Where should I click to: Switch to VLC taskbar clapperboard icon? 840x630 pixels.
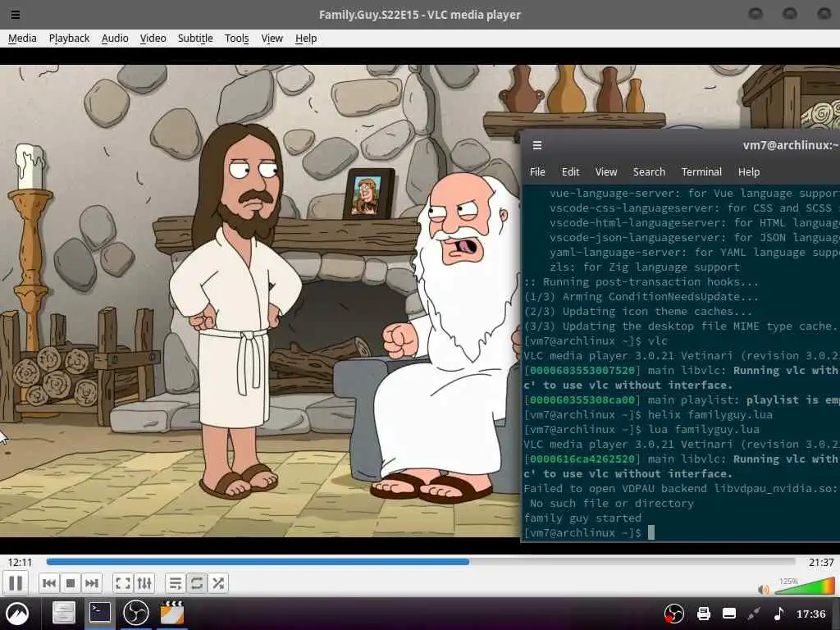click(x=172, y=613)
